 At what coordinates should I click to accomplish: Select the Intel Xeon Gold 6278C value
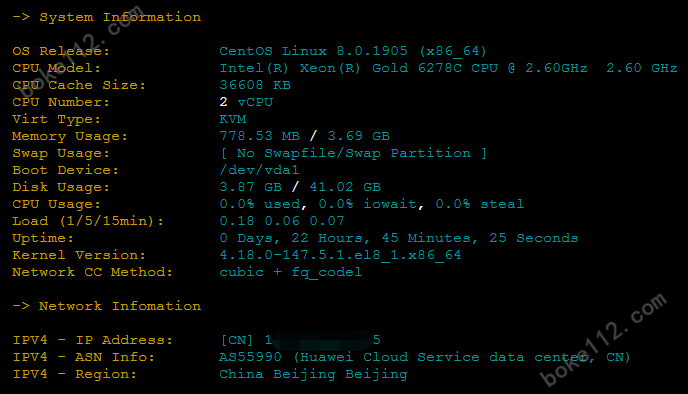coord(448,68)
